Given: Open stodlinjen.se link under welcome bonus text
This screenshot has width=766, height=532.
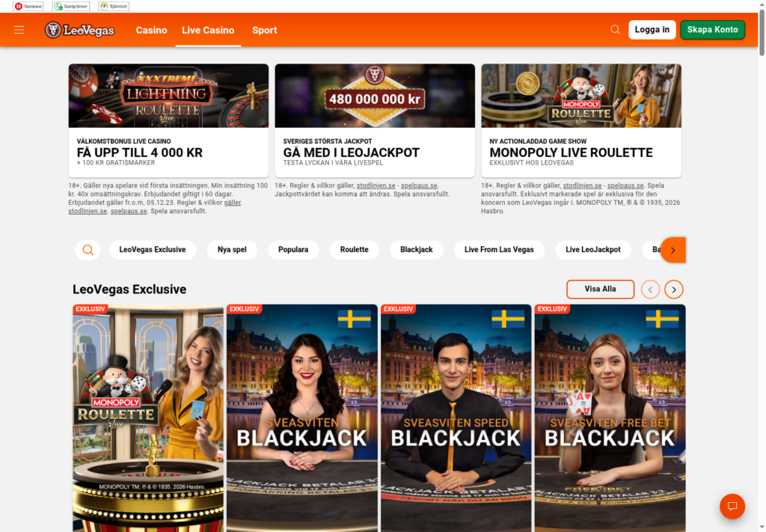Looking at the screenshot, I should tap(88, 211).
